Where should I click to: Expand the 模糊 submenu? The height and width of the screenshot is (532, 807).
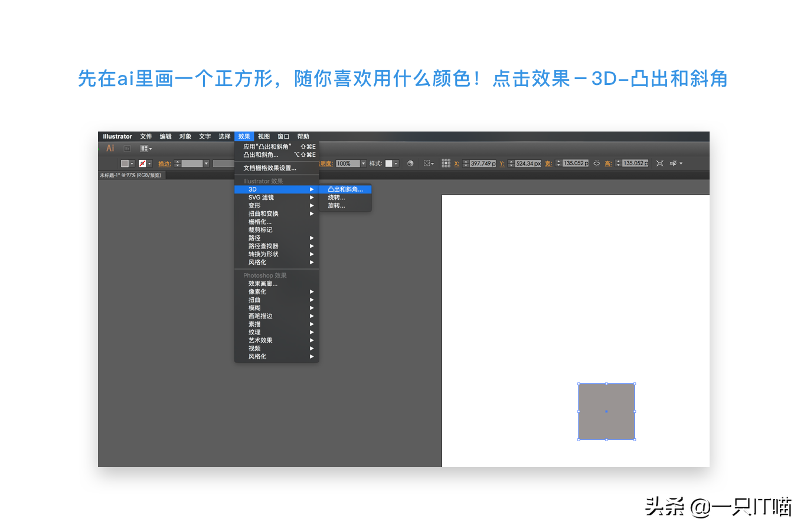tap(277, 308)
